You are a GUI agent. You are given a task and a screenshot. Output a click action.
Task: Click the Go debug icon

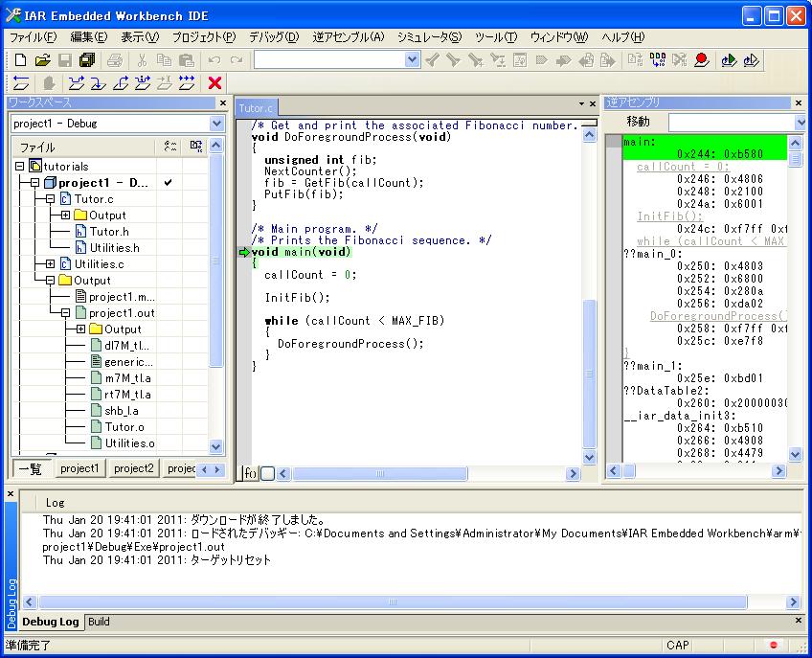coord(187,83)
